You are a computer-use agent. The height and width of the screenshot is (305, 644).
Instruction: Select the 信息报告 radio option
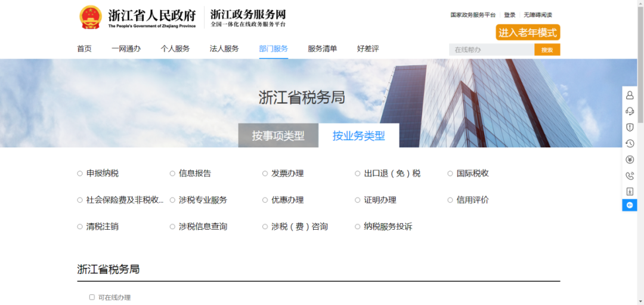point(172,174)
